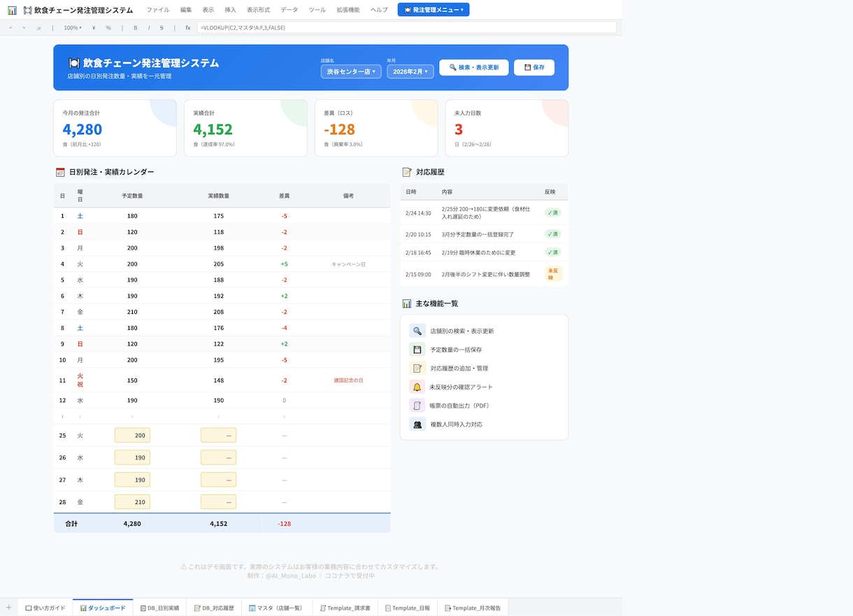
Task: Apply yen currency format
Action: click(94, 28)
